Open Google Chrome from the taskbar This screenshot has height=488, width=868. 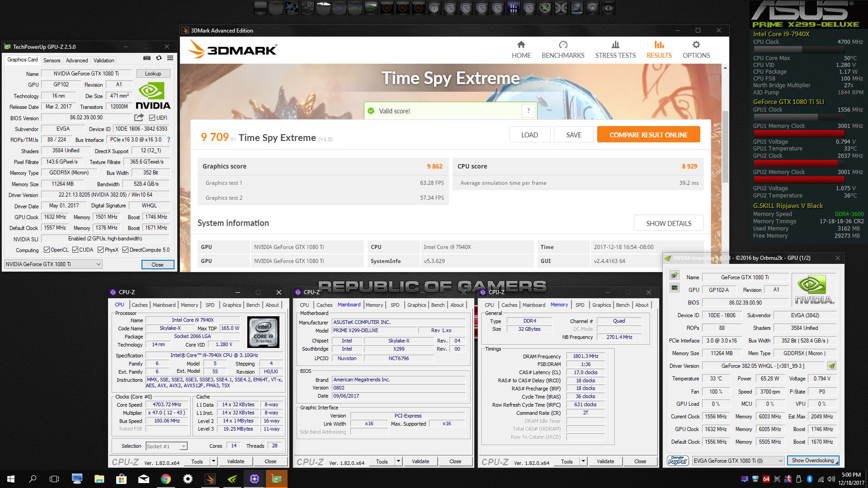(166, 479)
